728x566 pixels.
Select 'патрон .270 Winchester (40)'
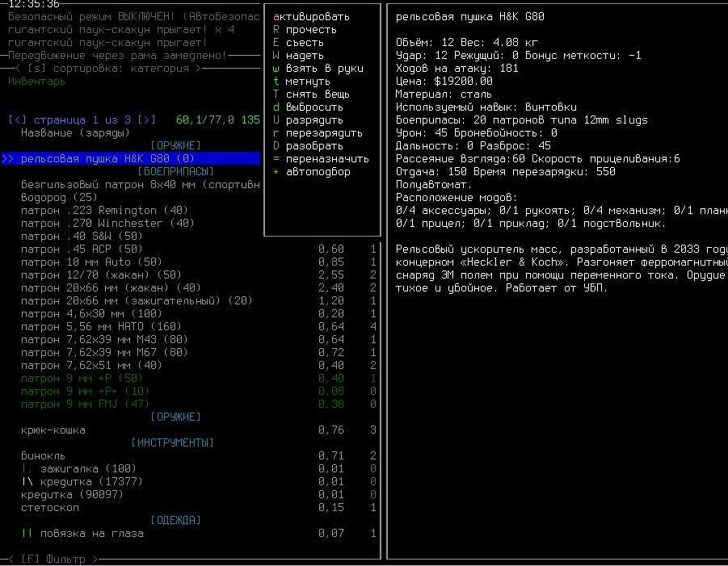point(107,224)
